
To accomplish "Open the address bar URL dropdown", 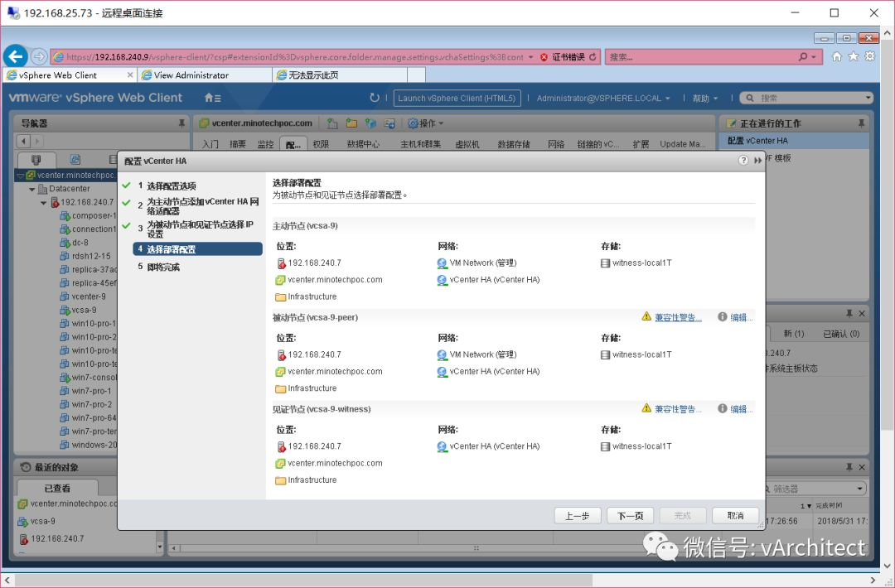I will [531, 57].
